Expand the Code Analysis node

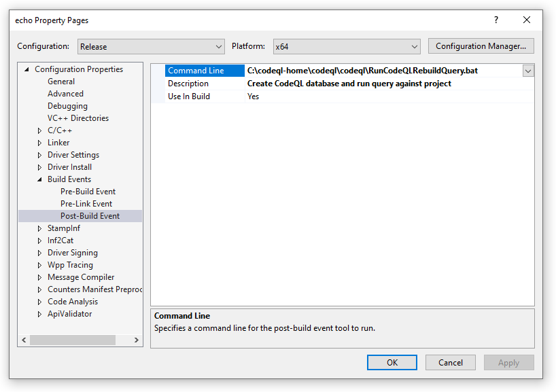point(39,301)
